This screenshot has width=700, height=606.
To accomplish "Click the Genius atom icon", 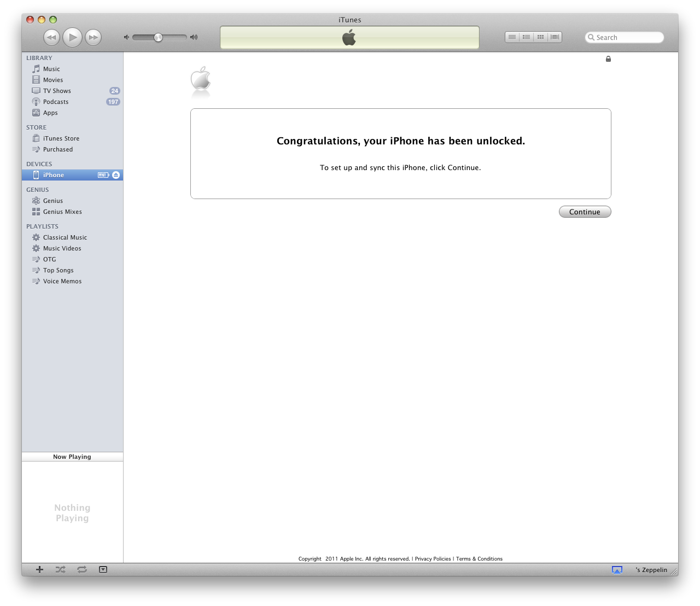I will pos(36,201).
